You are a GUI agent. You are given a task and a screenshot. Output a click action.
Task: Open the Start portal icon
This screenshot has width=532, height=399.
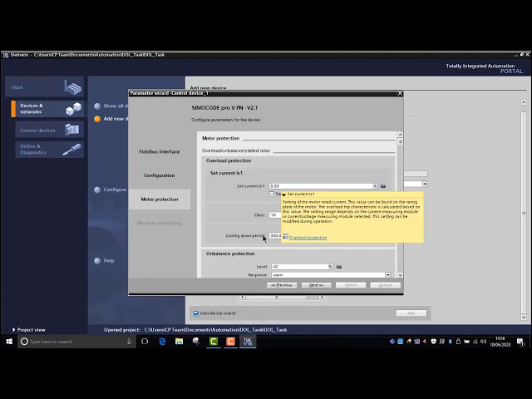tap(73, 87)
